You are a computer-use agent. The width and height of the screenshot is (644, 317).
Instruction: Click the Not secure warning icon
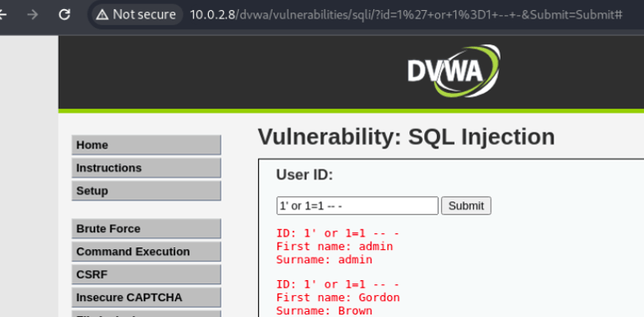[101, 15]
